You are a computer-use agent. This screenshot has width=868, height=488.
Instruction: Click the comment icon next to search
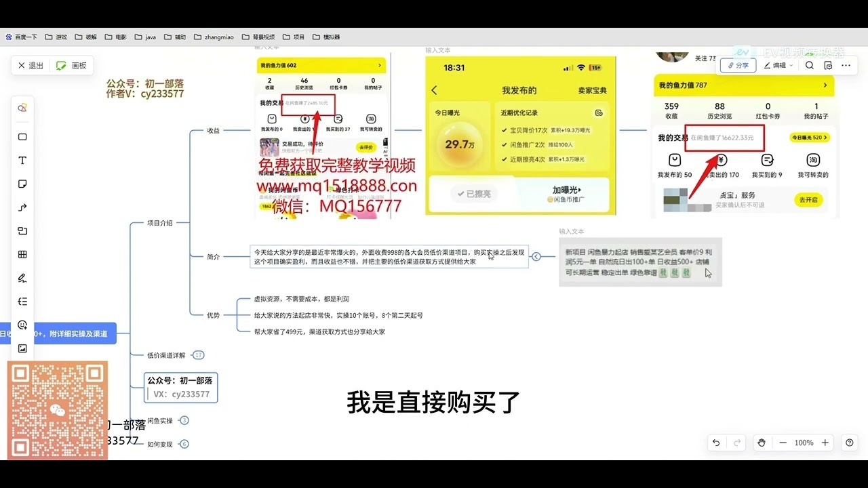828,65
